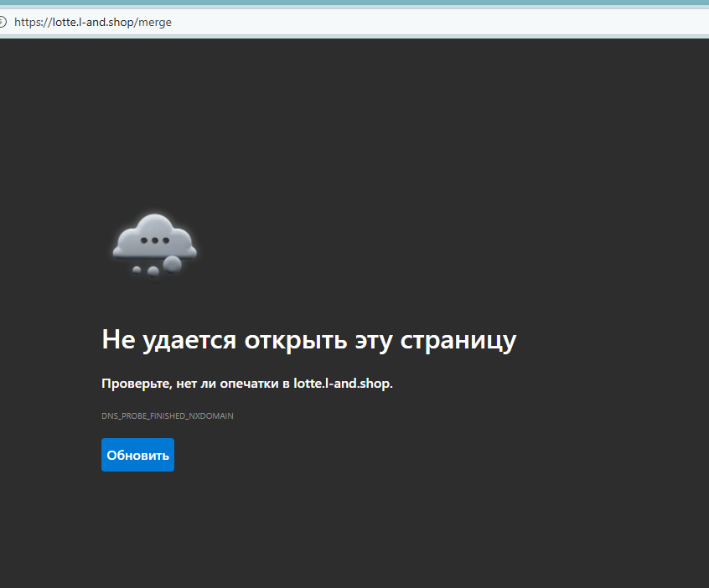709x588 pixels.
Task: Select the DNS_PROBE_FINISHED_NXDOMAIN error code text
Action: click(168, 415)
